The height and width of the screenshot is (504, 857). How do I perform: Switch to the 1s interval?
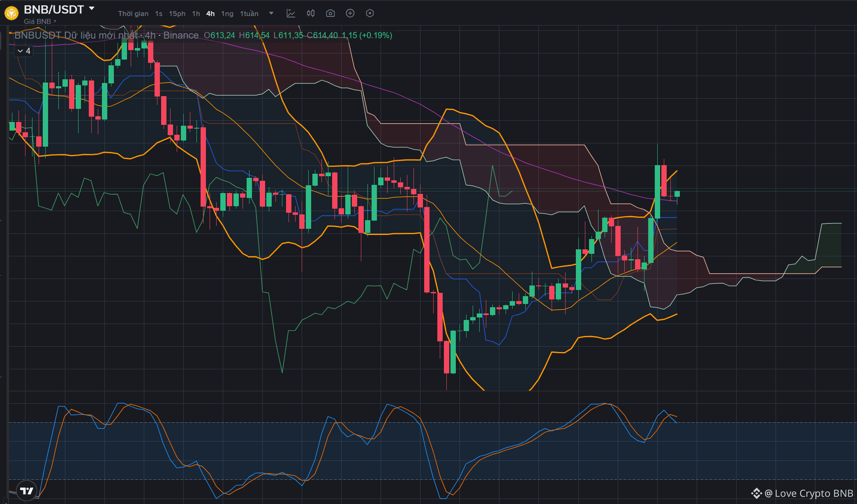click(x=159, y=14)
